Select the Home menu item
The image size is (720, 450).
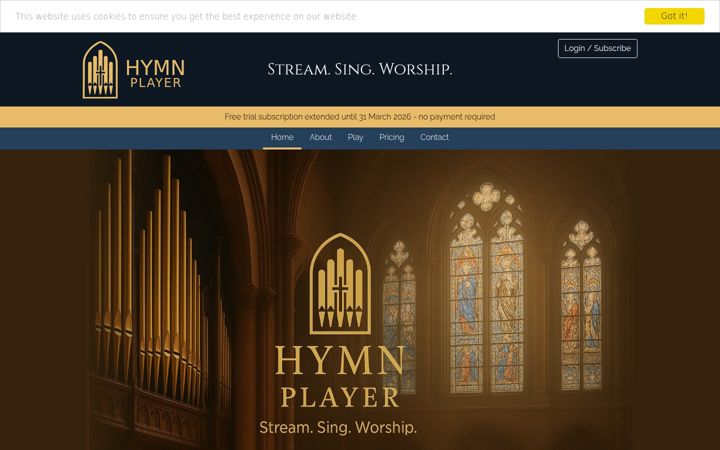tap(282, 137)
